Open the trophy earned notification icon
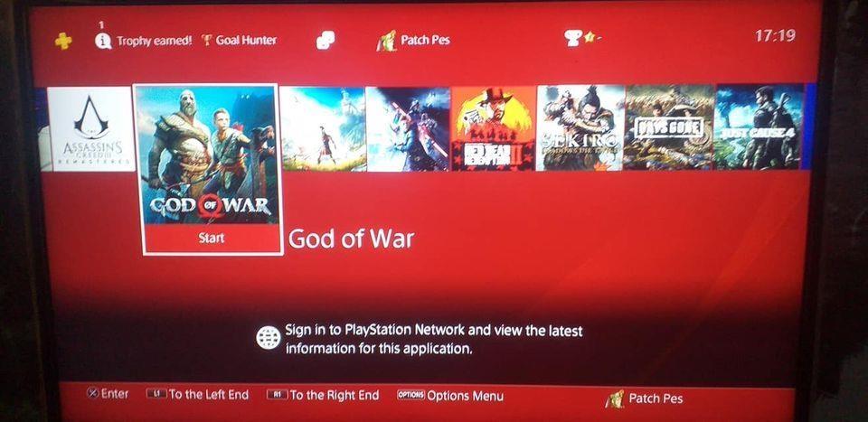The height and width of the screenshot is (422, 868). point(103,41)
